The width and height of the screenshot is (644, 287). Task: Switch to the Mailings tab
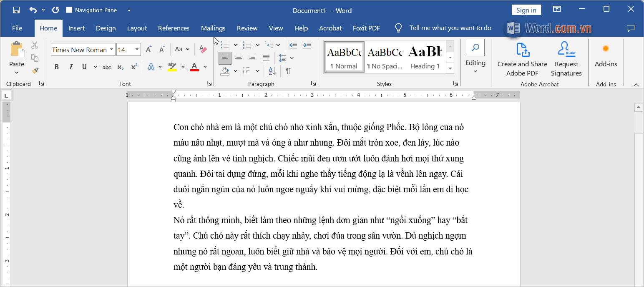(x=213, y=28)
